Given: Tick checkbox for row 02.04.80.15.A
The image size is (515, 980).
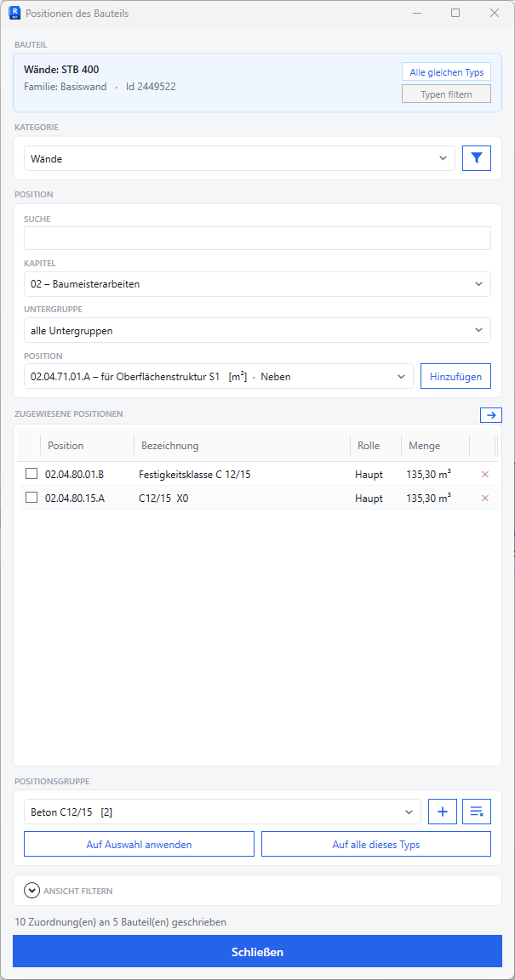Looking at the screenshot, I should 31,499.
